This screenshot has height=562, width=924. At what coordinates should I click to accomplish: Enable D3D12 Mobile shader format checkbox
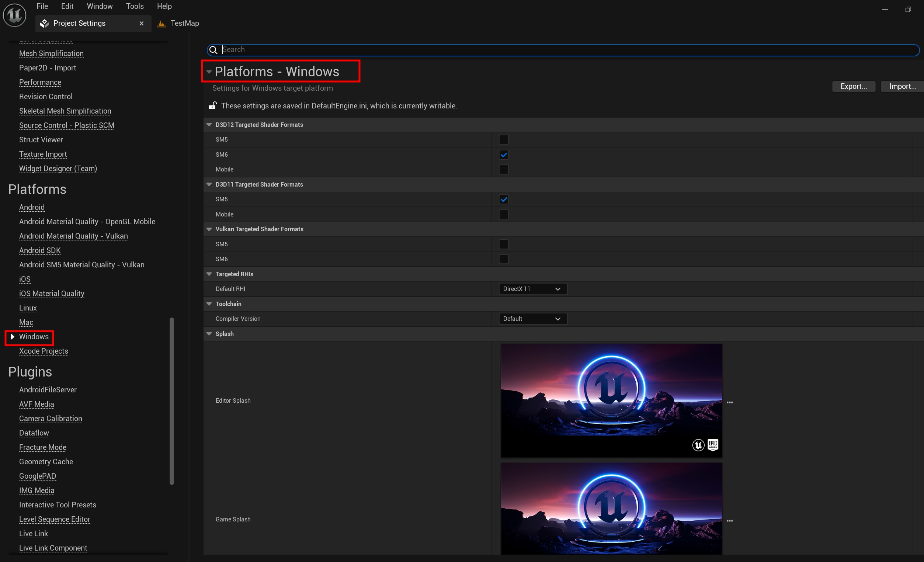(504, 170)
